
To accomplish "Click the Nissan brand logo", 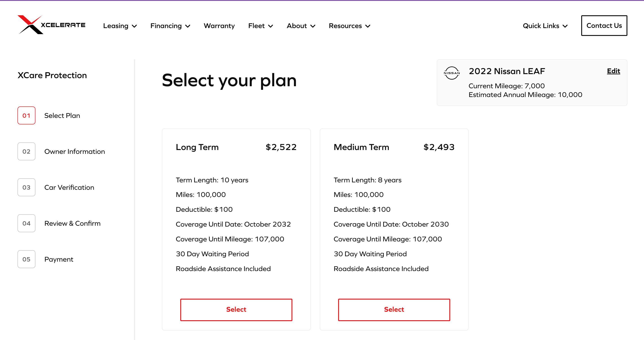I will (452, 73).
